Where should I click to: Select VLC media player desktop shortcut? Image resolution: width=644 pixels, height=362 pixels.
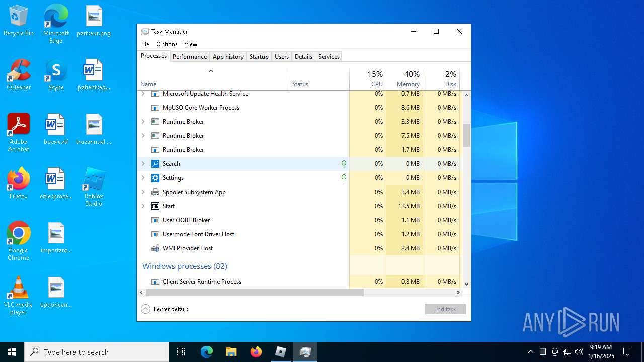tap(19, 296)
